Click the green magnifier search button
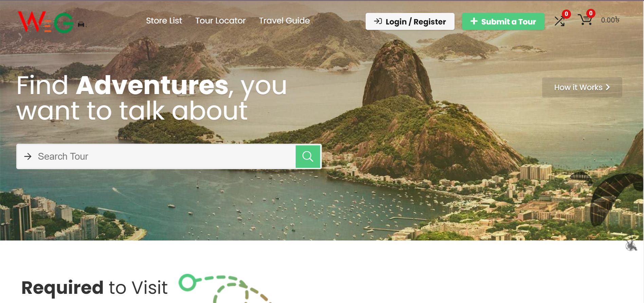 308,156
